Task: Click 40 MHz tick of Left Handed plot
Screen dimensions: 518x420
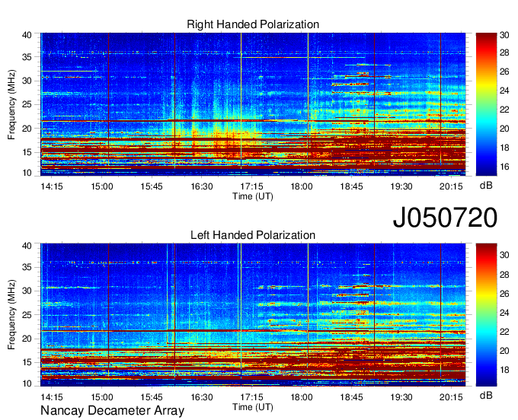Action: pos(27,246)
